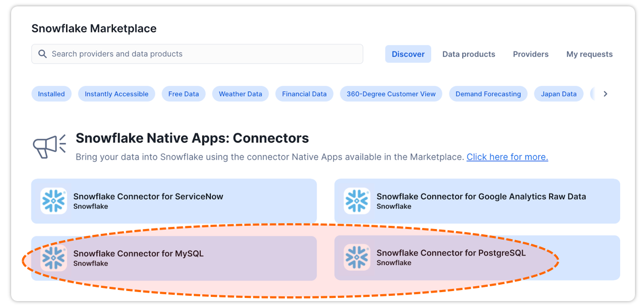Choose the Japan Data filter chip
The width and height of the screenshot is (644, 308).
click(x=559, y=94)
